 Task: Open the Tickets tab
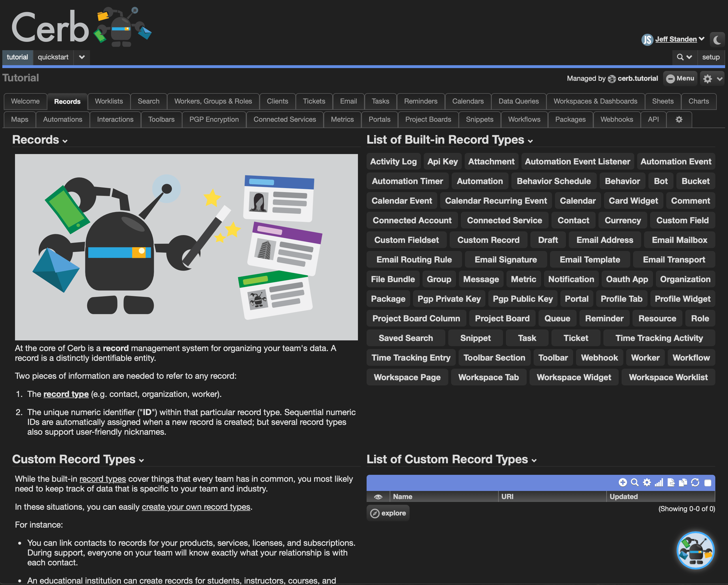click(x=314, y=101)
